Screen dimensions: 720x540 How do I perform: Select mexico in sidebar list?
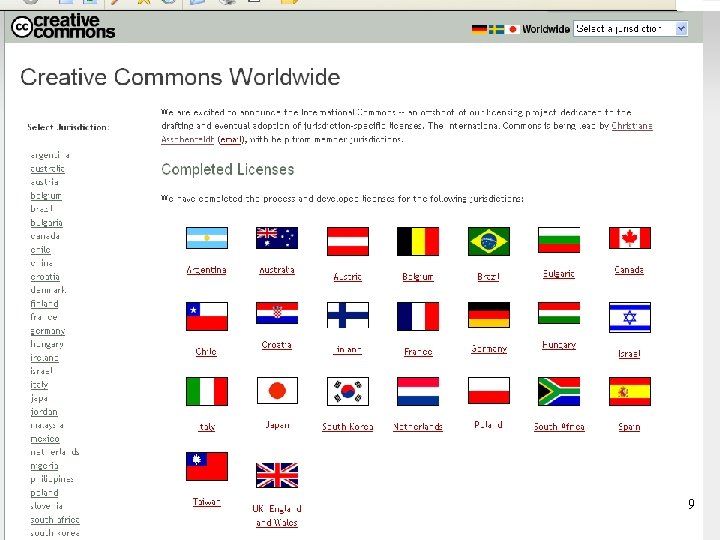(x=45, y=439)
